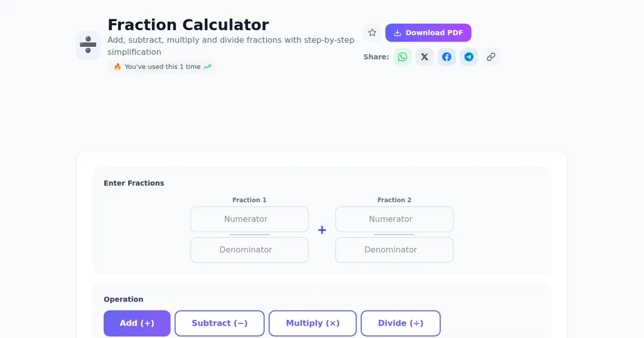Share via the WhatsApp icon
The image size is (644, 338).
point(402,57)
